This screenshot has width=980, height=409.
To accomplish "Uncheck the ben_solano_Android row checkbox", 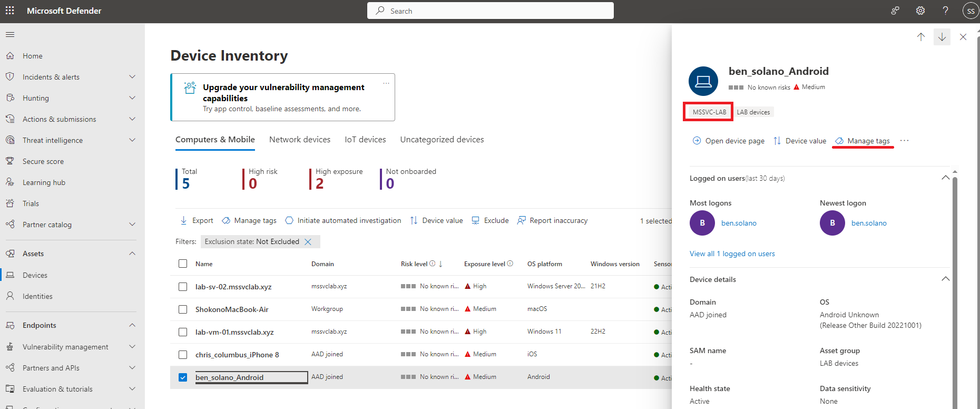I will [183, 377].
